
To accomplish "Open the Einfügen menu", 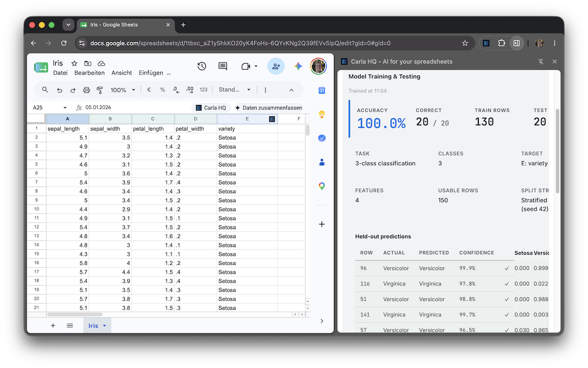I will [151, 73].
